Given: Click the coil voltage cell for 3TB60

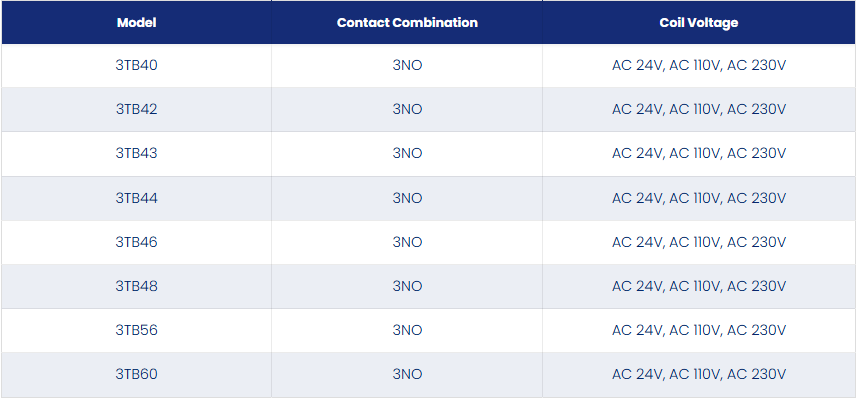Looking at the screenshot, I should [x=699, y=374].
